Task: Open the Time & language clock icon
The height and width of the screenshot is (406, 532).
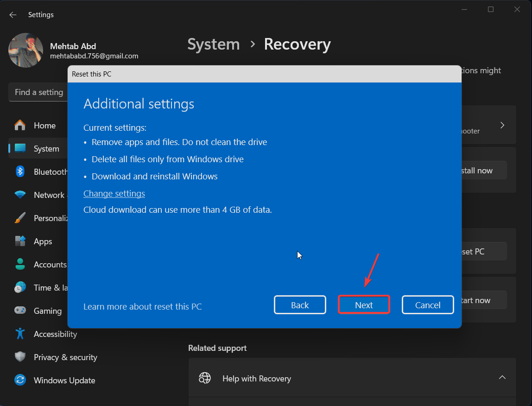Action: pyautogui.click(x=20, y=287)
